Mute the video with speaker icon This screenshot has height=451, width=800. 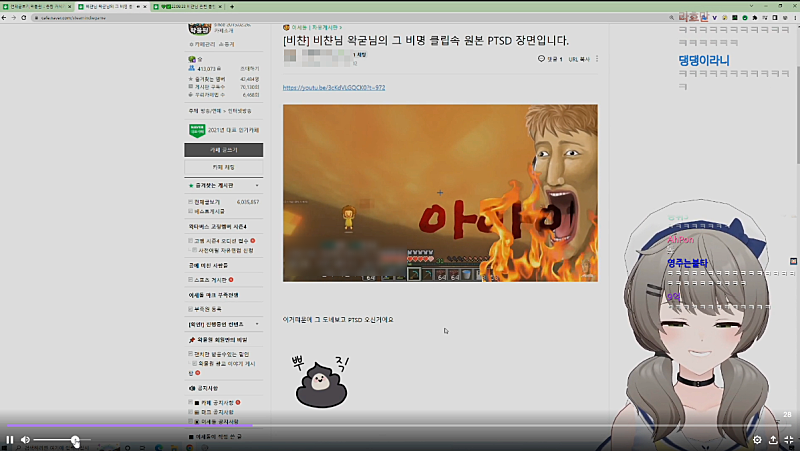[x=25, y=440]
